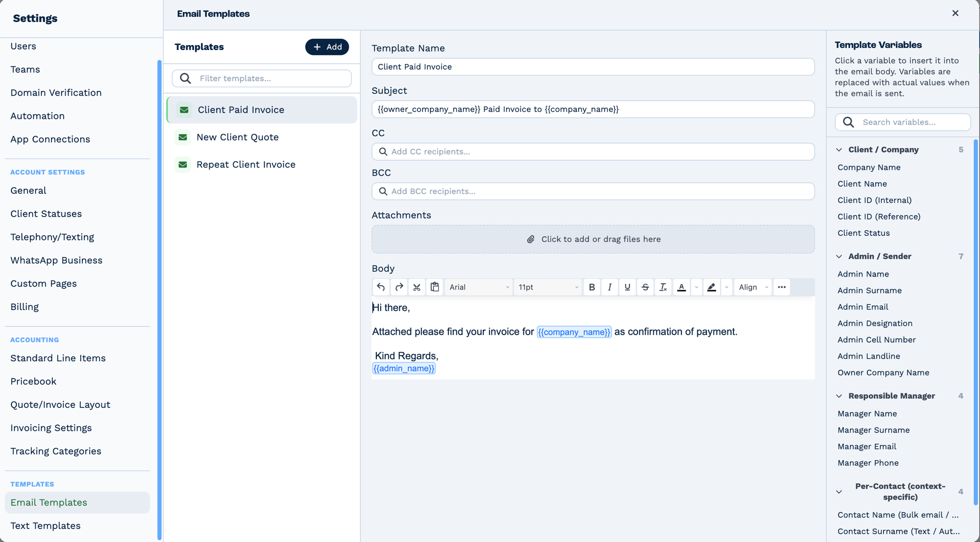Open the Align dropdown
980x542 pixels.
[753, 287]
